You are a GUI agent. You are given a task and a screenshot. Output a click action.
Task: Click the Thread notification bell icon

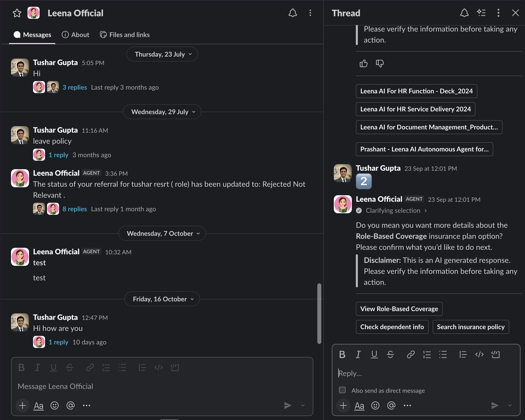pos(464,13)
